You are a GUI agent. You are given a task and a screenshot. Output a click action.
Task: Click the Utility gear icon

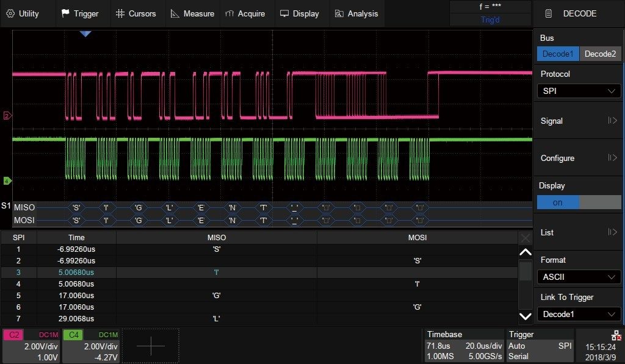click(x=10, y=13)
